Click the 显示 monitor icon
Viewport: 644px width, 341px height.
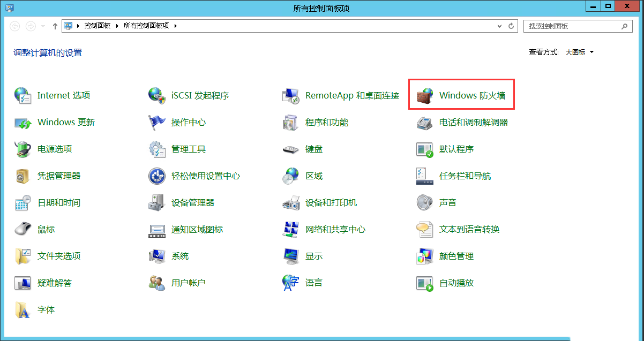290,256
